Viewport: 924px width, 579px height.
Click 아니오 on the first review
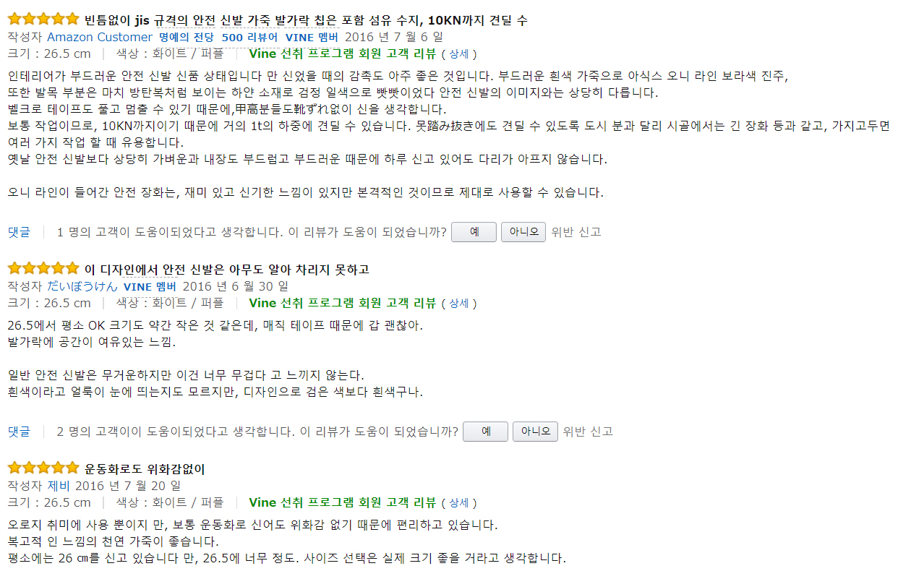523,232
